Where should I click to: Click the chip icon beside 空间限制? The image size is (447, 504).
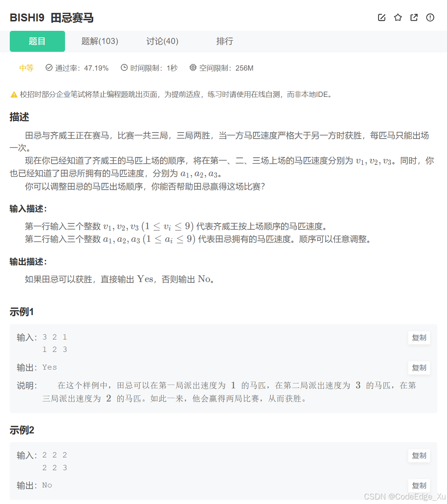(193, 68)
